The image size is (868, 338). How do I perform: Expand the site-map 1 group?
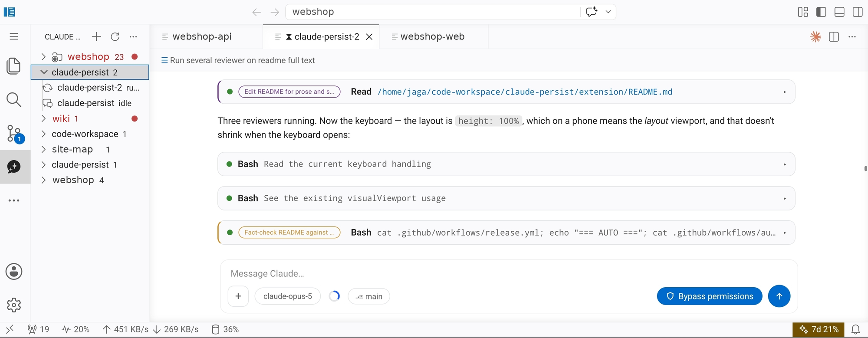coord(43,149)
